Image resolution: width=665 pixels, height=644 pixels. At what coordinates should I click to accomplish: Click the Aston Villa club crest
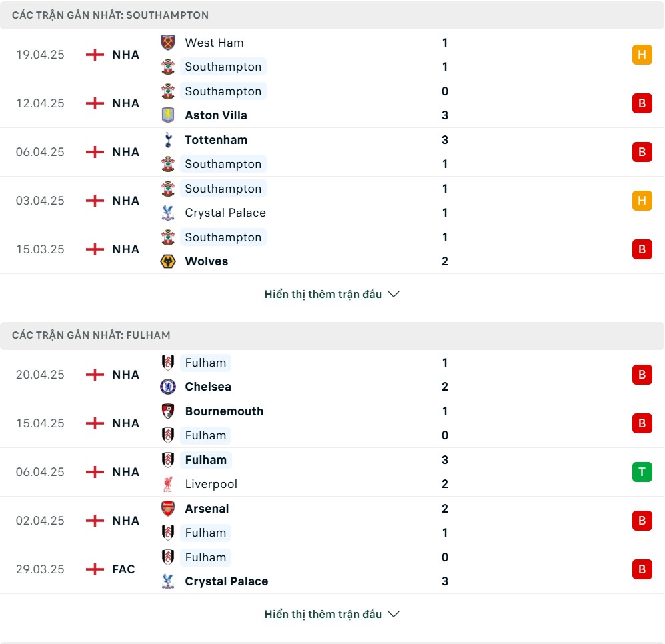pyautogui.click(x=168, y=115)
